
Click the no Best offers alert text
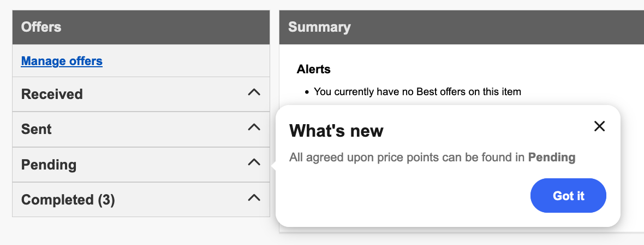coord(418,92)
